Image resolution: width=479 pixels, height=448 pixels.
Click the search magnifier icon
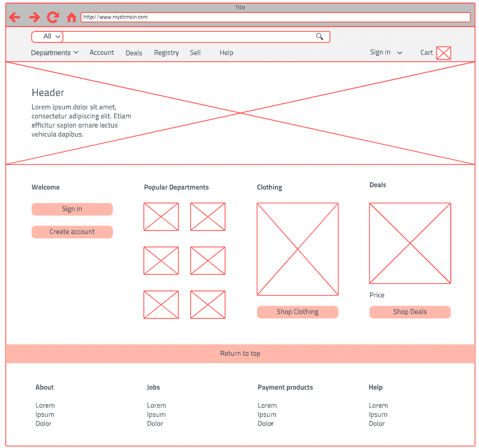[x=320, y=36]
